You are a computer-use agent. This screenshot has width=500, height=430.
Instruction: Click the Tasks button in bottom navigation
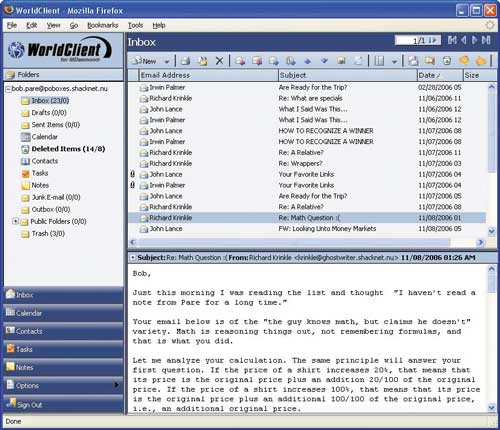click(x=63, y=349)
